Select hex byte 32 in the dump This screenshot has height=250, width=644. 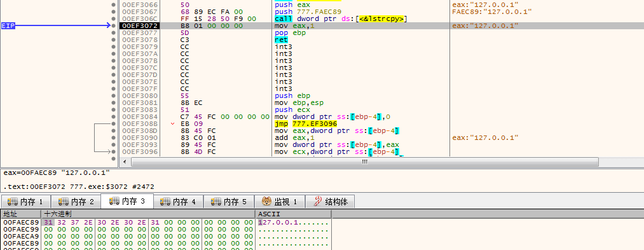62,223
